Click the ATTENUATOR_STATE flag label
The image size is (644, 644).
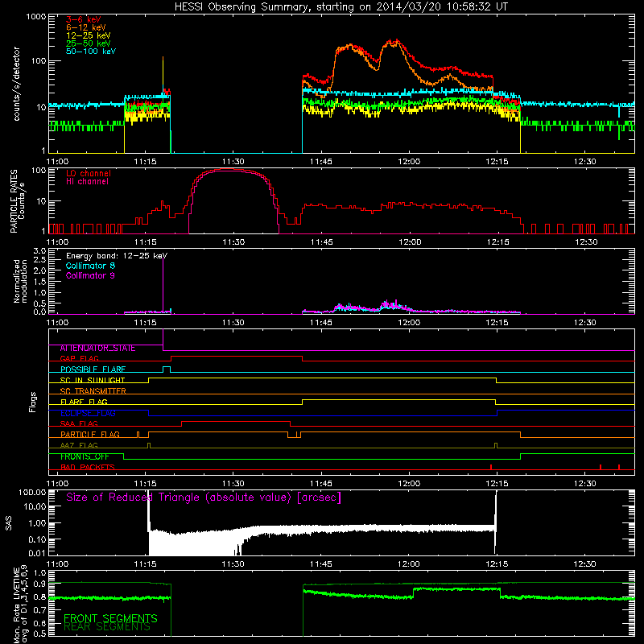pos(97,349)
